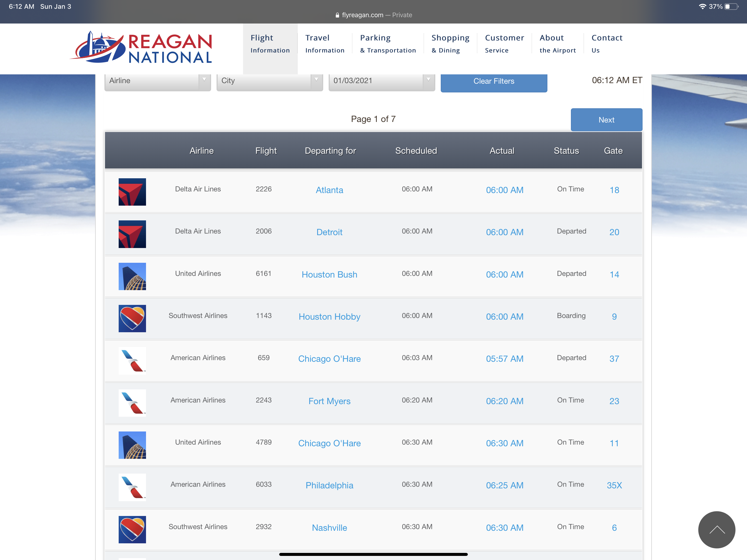Open the Nashville destination link

tap(329, 528)
